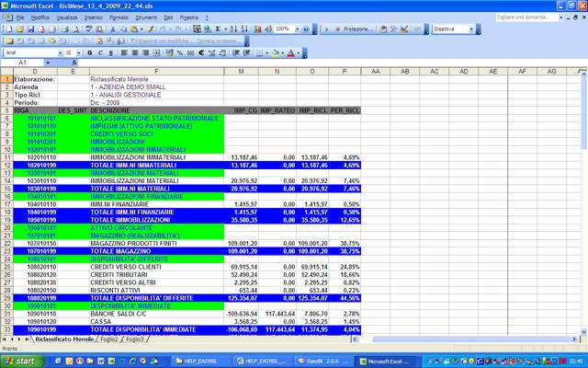Apply percent style format
The image size is (588, 368).
180,53
